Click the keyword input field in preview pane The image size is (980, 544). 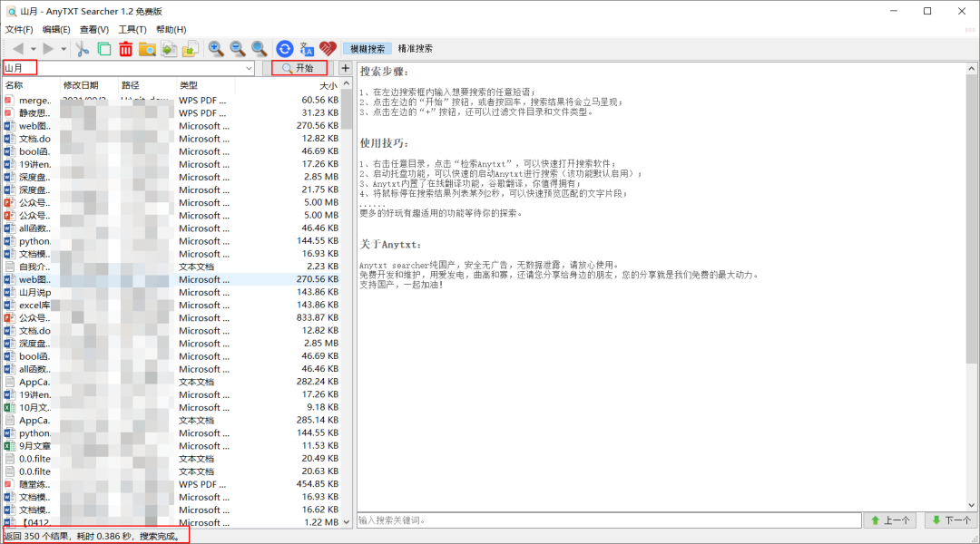(609, 520)
